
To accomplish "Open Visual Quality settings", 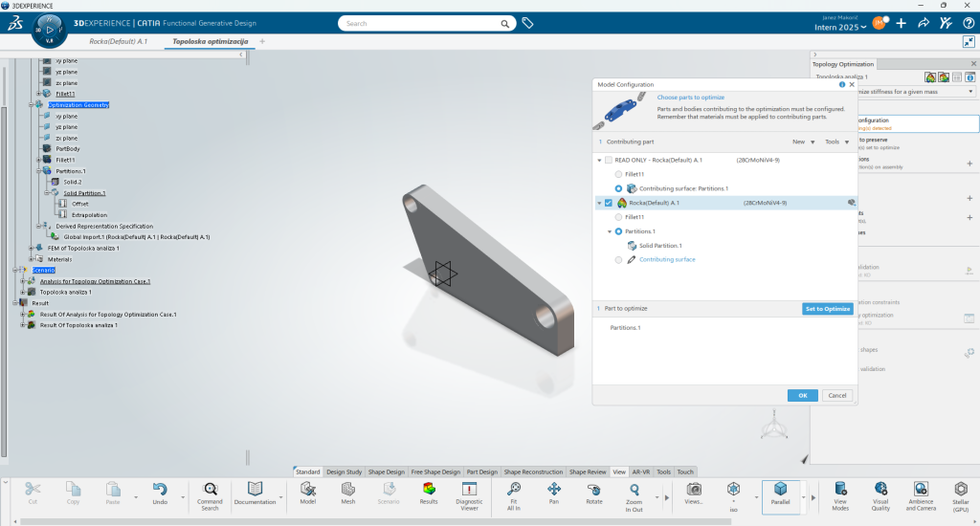I will [x=880, y=496].
